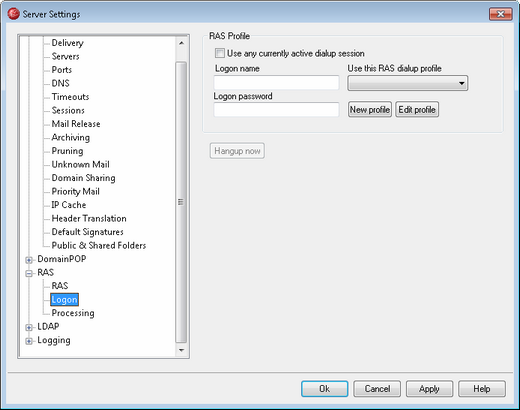
Task: Expand the LDAP tree node
Action: click(x=29, y=327)
